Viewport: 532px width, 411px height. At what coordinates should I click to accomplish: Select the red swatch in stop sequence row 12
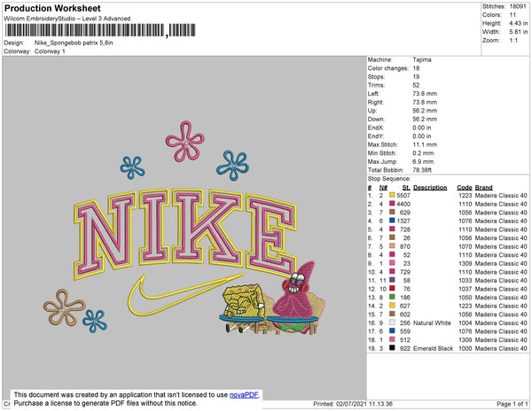[392, 289]
